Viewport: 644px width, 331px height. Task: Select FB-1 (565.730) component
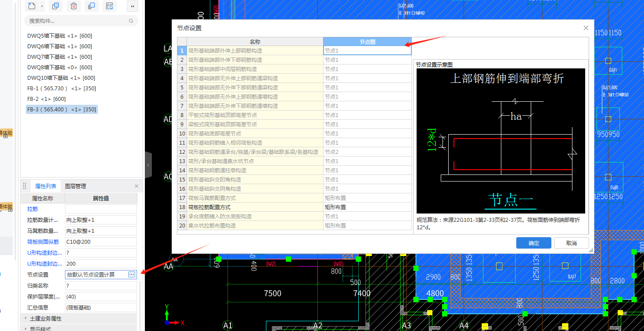(61, 89)
